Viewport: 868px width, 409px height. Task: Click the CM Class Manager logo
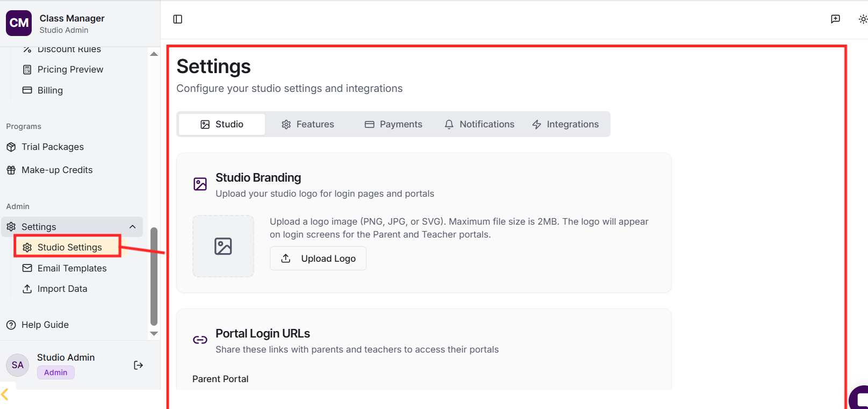[19, 23]
